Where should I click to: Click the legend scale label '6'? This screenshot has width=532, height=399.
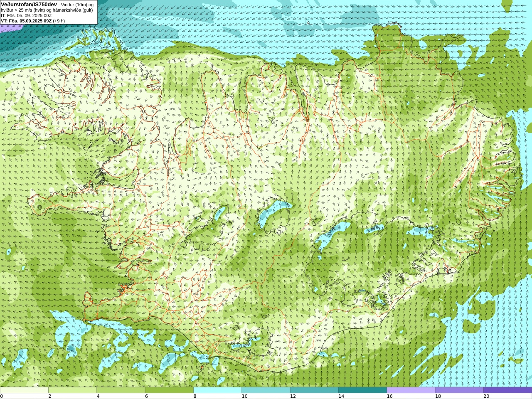pyautogui.click(x=146, y=396)
